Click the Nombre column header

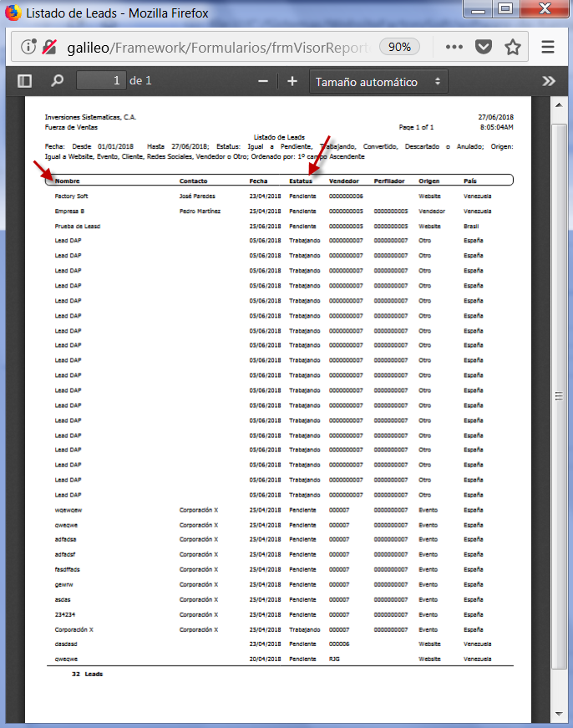pos(68,181)
